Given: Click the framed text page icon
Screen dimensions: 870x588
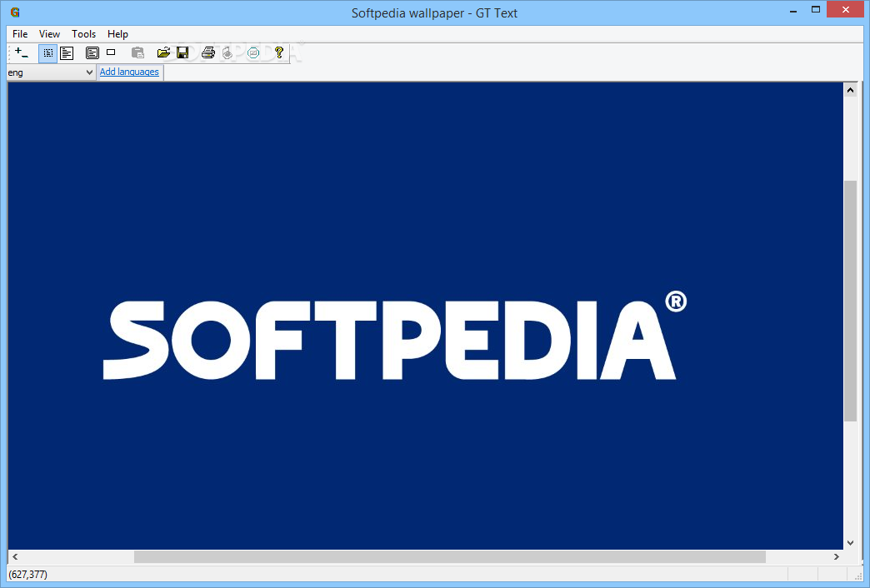Looking at the screenshot, I should click(92, 53).
